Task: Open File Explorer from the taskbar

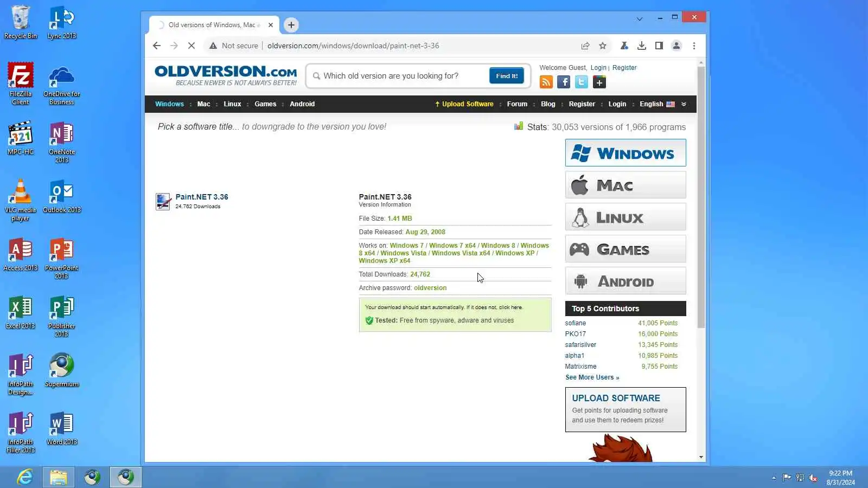Action: point(58,477)
